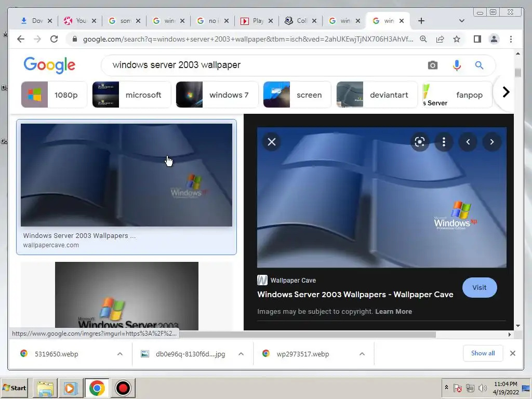Open Windows Media Player from taskbar
Image resolution: width=532 pixels, height=399 pixels.
click(x=71, y=388)
